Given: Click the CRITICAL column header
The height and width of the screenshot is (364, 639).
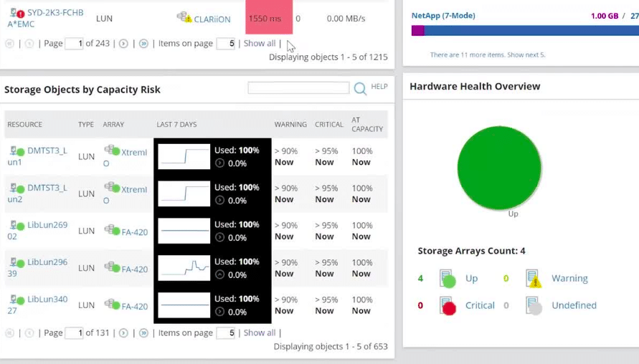Looking at the screenshot, I should pyautogui.click(x=329, y=124).
